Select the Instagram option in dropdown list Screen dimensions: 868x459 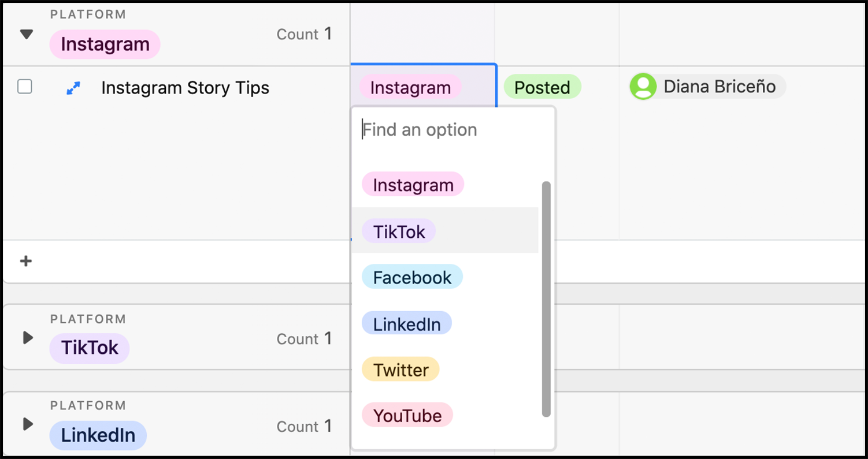point(413,185)
